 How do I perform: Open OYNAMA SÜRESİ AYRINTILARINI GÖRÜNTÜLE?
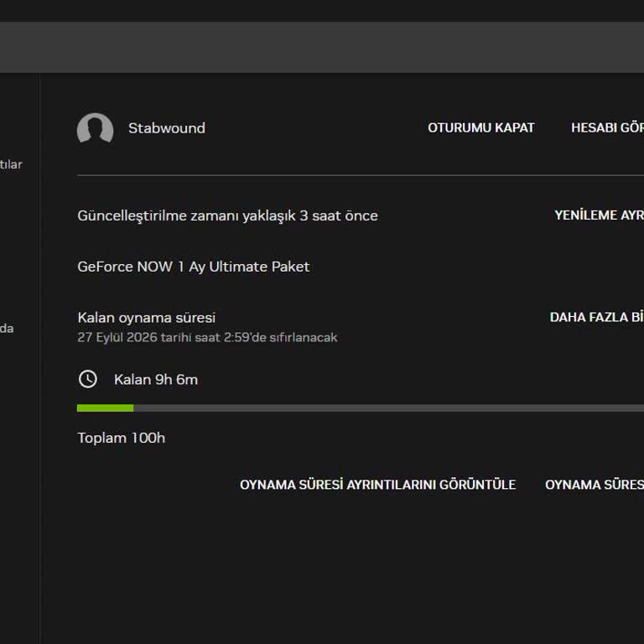[x=377, y=485]
